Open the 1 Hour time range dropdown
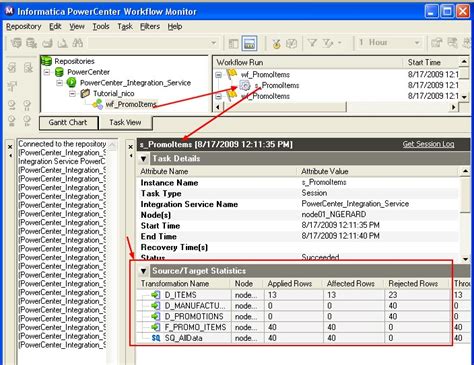The image size is (474, 365). click(417, 43)
